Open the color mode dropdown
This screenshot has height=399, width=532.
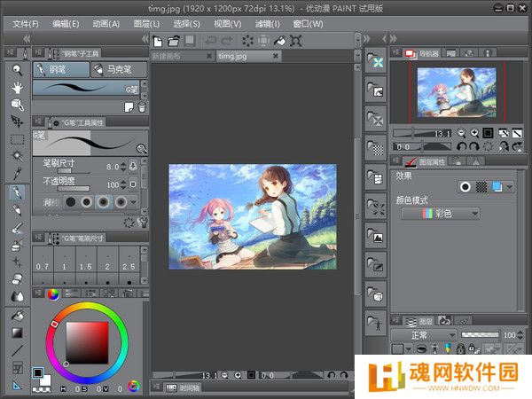point(441,214)
